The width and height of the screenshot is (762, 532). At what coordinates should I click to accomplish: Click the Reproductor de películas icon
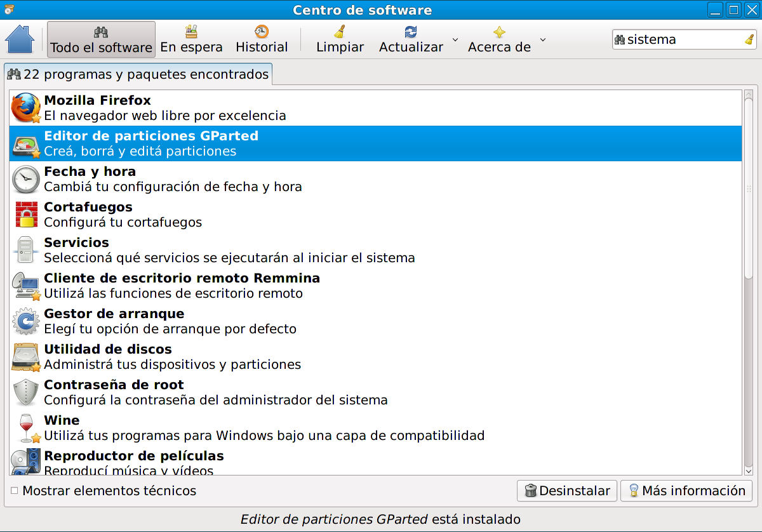coord(26,462)
